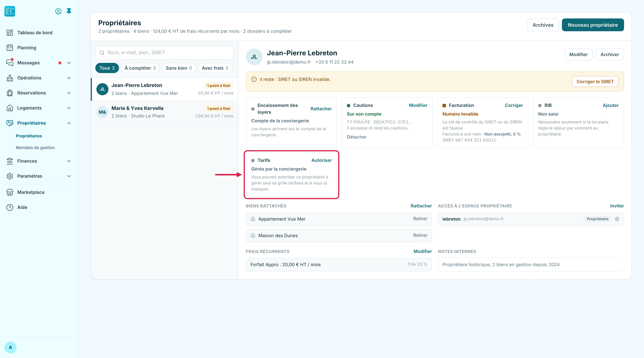Click the EC app logo
644x358 pixels.
click(x=10, y=11)
